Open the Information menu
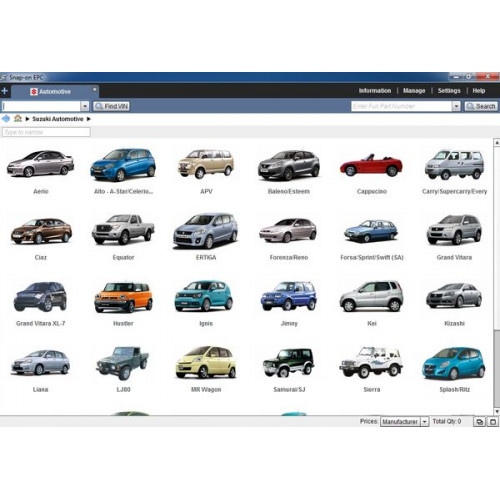 click(375, 91)
